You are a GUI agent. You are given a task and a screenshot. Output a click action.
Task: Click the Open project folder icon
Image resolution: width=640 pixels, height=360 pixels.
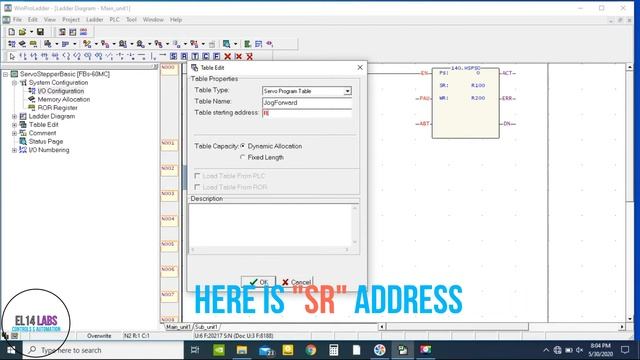[22, 32]
